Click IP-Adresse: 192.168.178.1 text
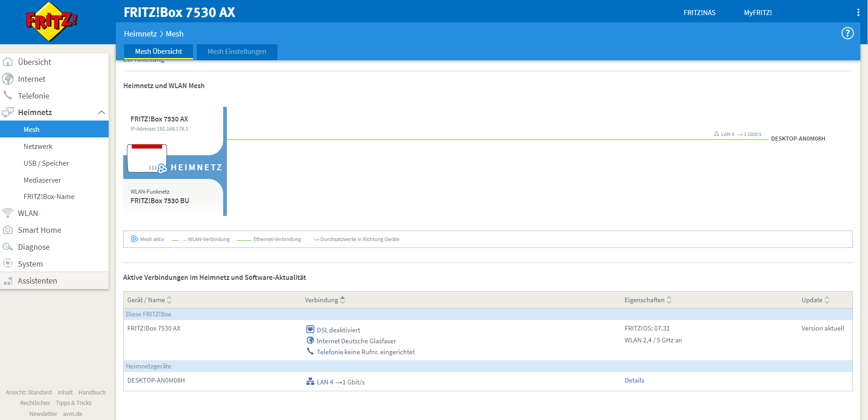Screen dimensions: 868x420 pos(159,129)
